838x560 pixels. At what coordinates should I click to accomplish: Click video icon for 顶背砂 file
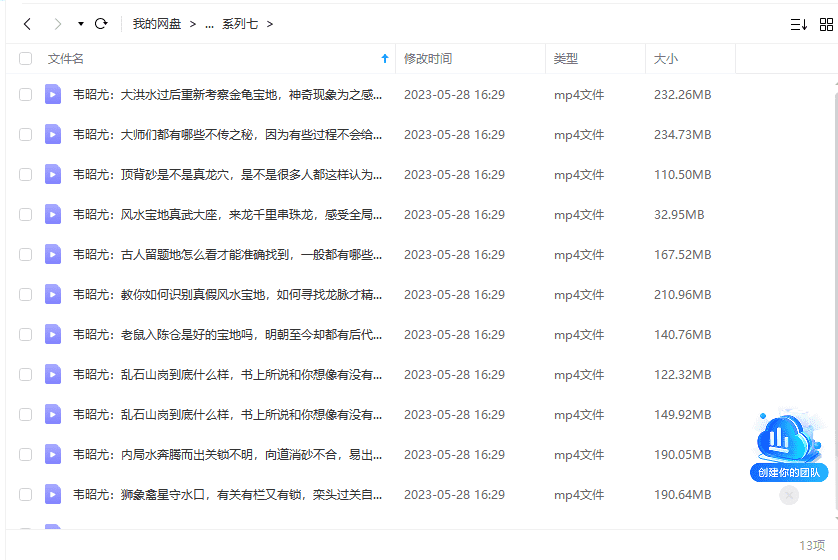click(x=53, y=175)
